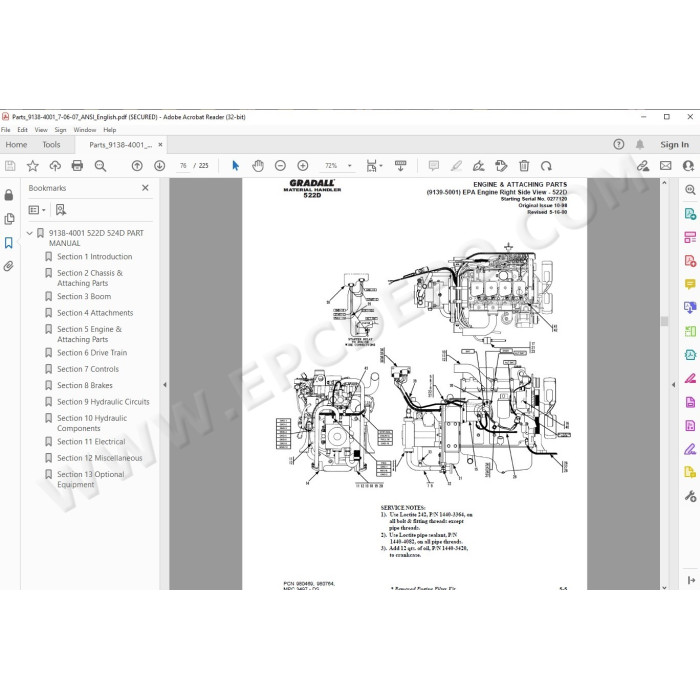Rotate the page with the rotate icon

[x=546, y=166]
